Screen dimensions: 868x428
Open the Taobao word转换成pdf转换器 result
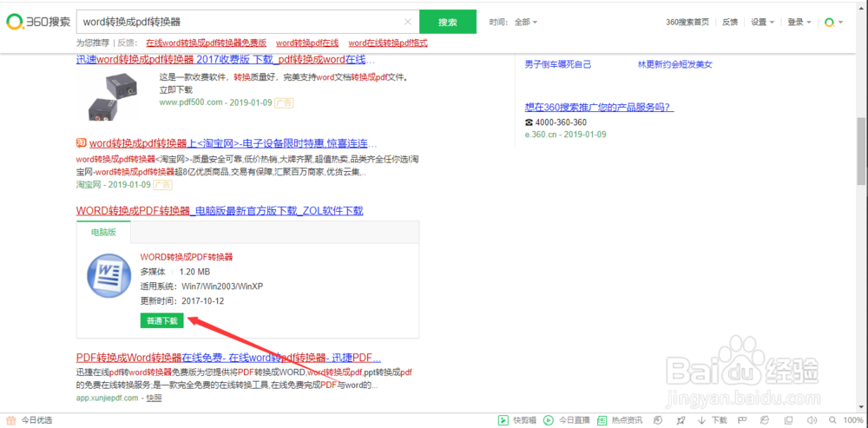click(233, 143)
